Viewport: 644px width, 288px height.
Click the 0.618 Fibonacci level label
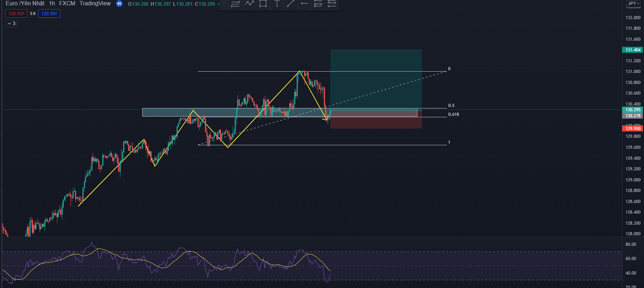pos(453,114)
